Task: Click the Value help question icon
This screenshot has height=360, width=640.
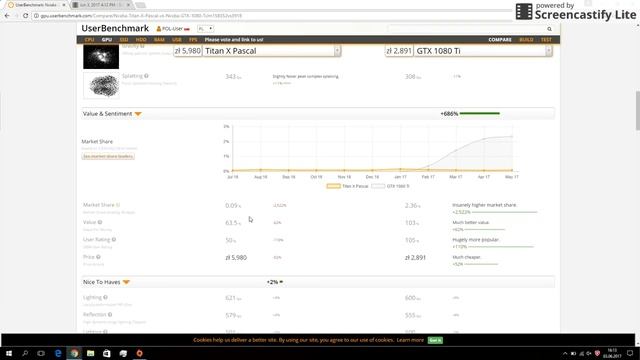Action: [100, 222]
